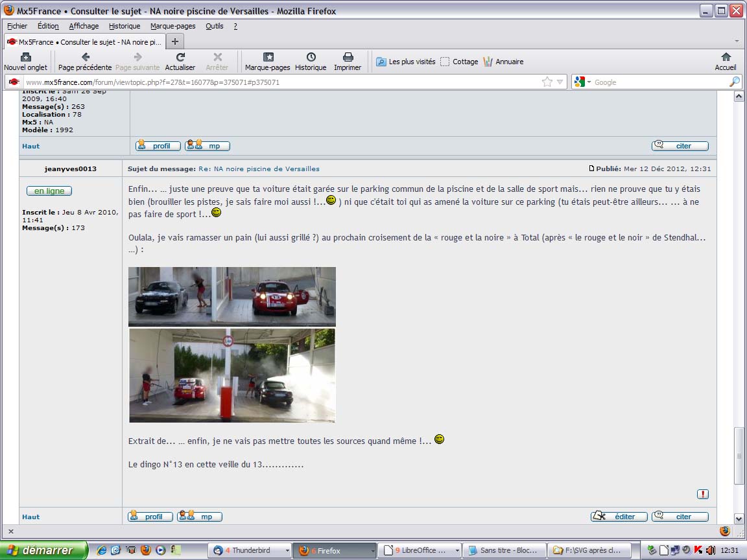
Task: Click the démarrer Start button
Action: point(44,550)
